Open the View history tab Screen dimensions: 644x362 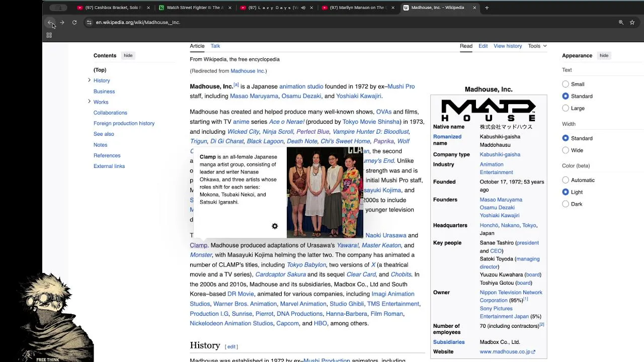tap(508, 46)
